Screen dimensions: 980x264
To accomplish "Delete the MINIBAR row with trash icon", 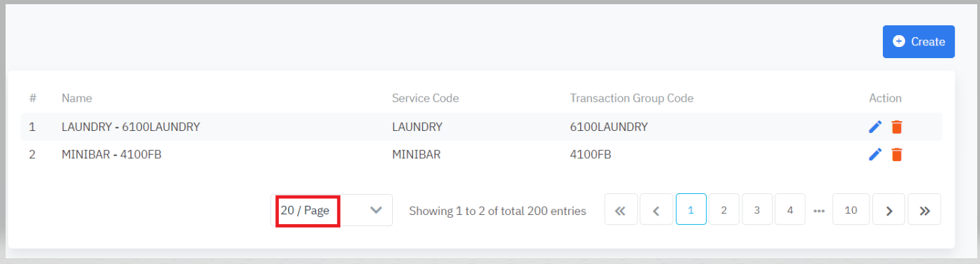I will pyautogui.click(x=897, y=155).
